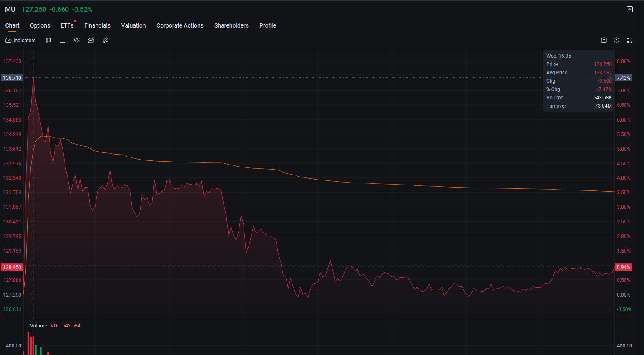Click the VOL: 543.584 readout
Screen dimensions: 644x355
pyautogui.click(x=65, y=326)
